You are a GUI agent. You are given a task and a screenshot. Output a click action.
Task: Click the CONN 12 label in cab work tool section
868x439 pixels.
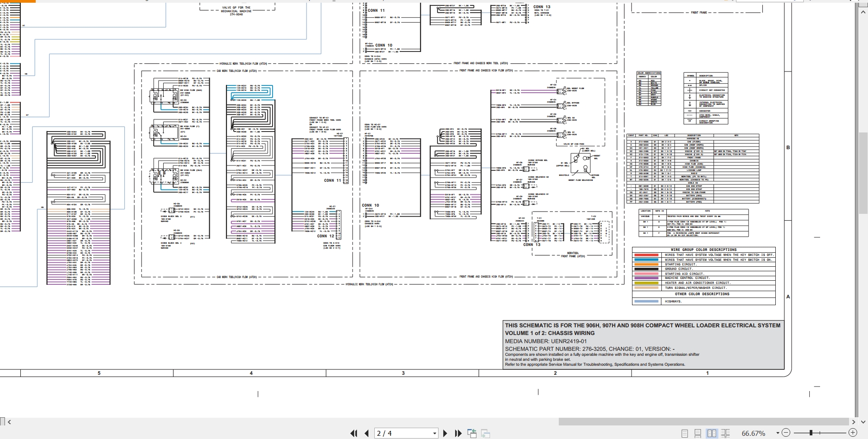point(325,236)
